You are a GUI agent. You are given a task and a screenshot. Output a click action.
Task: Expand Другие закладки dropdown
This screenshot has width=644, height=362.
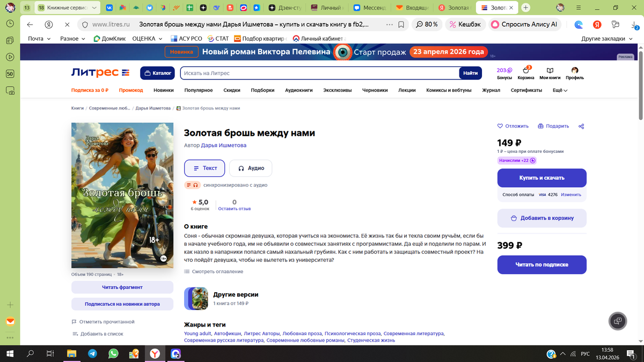click(607, 39)
